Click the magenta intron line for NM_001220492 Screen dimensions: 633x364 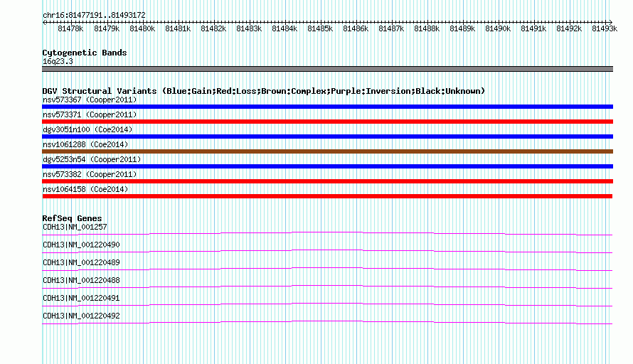pyautogui.click(x=327, y=322)
